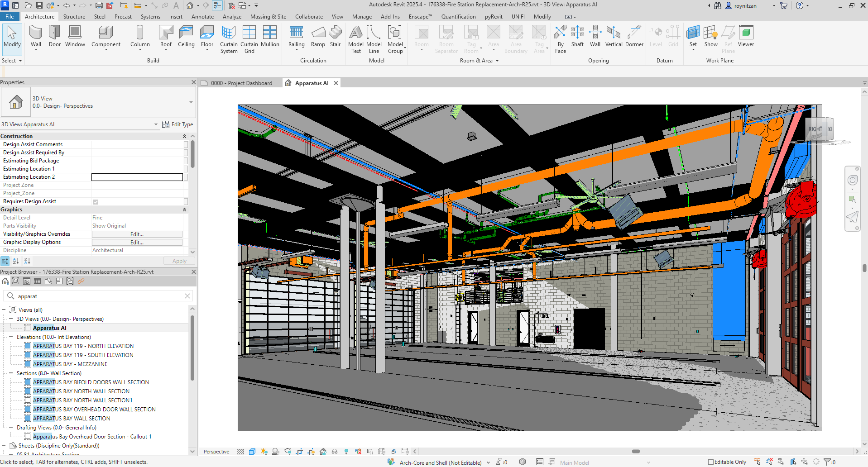Toggle Design Assist Comments parameter box
Viewport: 868px width, 467px height.
point(186,144)
